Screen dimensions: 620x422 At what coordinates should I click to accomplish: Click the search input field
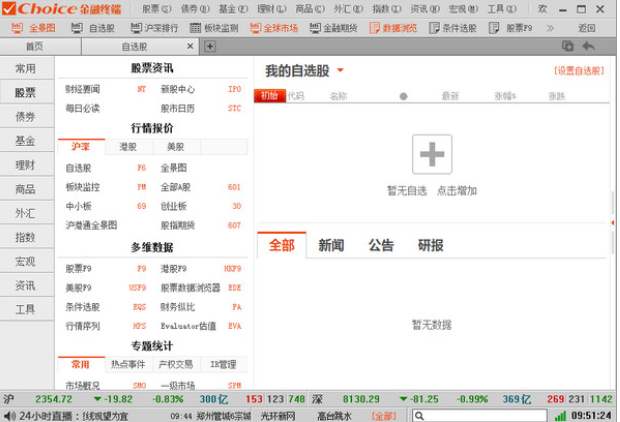(479, 416)
